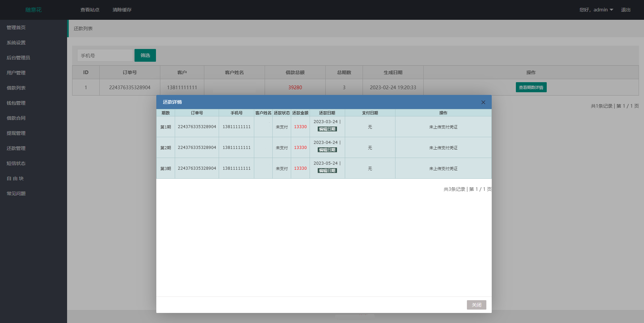Open 借款列表 sidebar item
Screen dimensions: 644x323
[16, 88]
